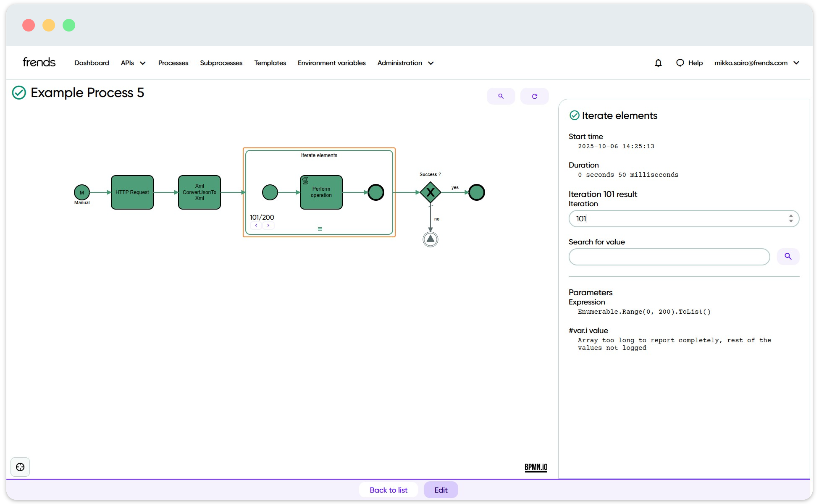The height and width of the screenshot is (504, 819).
Task: Click the frends logo
Action: (x=39, y=63)
